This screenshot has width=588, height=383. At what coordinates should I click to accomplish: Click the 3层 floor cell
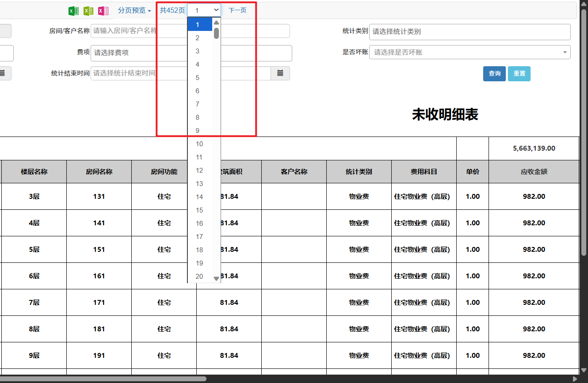34,196
